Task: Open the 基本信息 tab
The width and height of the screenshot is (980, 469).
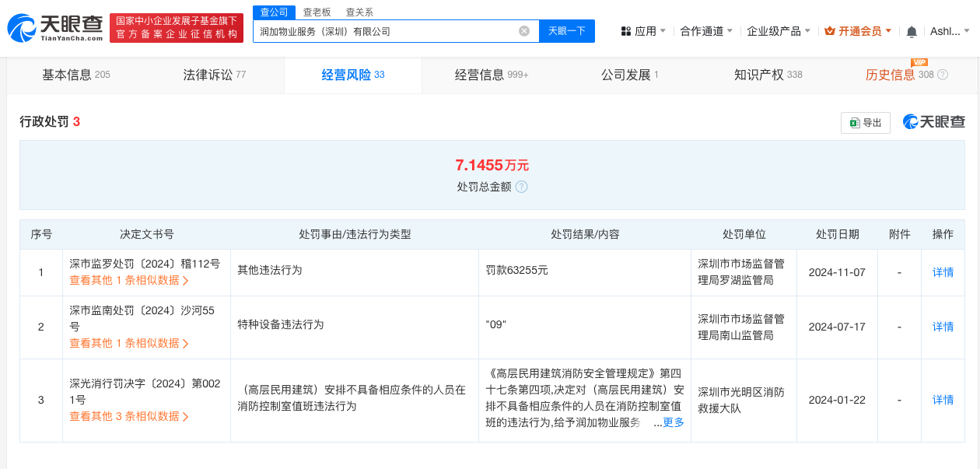Action: (76, 75)
